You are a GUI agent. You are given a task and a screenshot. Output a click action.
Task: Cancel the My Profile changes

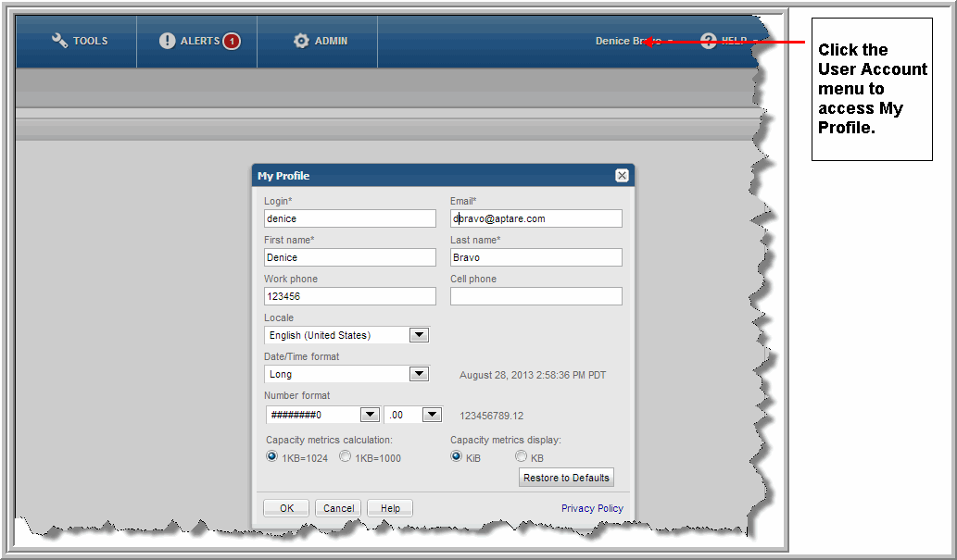pyautogui.click(x=338, y=508)
